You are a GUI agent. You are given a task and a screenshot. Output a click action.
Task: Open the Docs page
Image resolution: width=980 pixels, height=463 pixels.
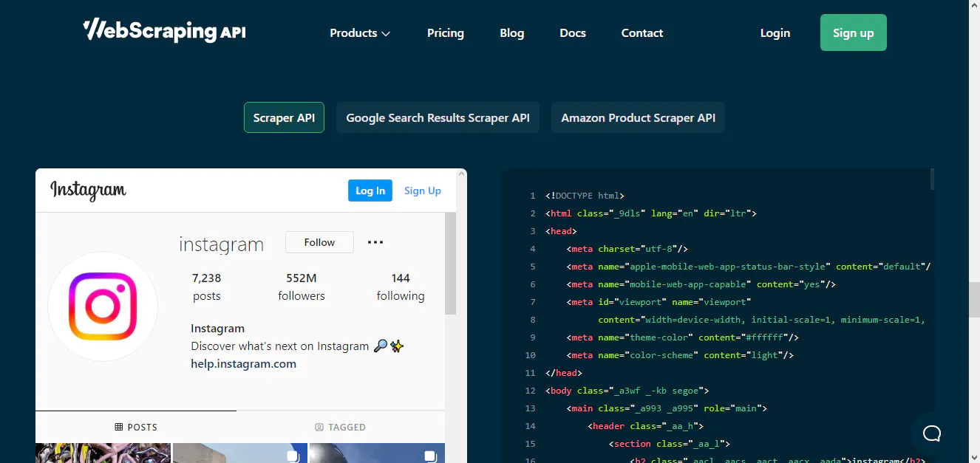pos(572,32)
